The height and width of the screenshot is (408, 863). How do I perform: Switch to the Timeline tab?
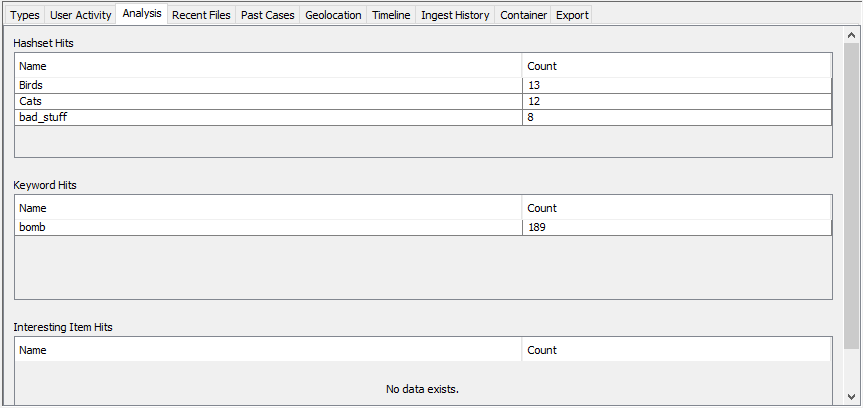pyautogui.click(x=391, y=15)
